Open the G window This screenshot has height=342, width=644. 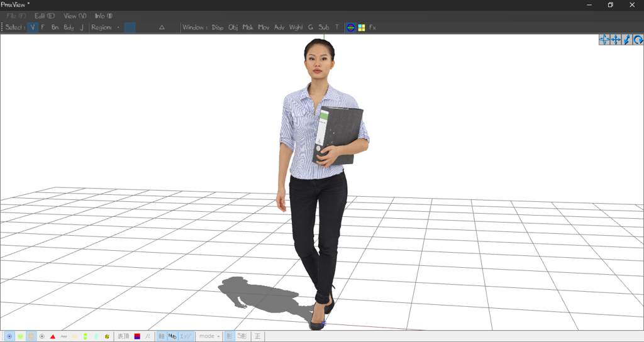click(x=310, y=28)
